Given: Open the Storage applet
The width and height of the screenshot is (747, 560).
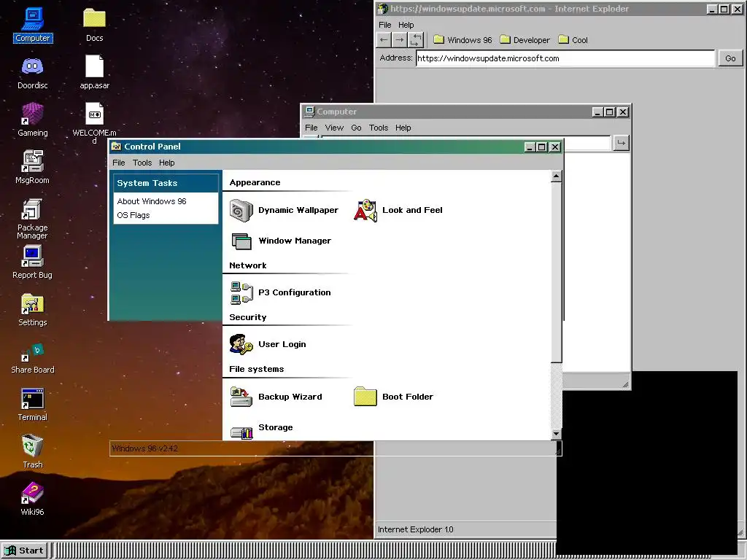Looking at the screenshot, I should [x=261, y=430].
